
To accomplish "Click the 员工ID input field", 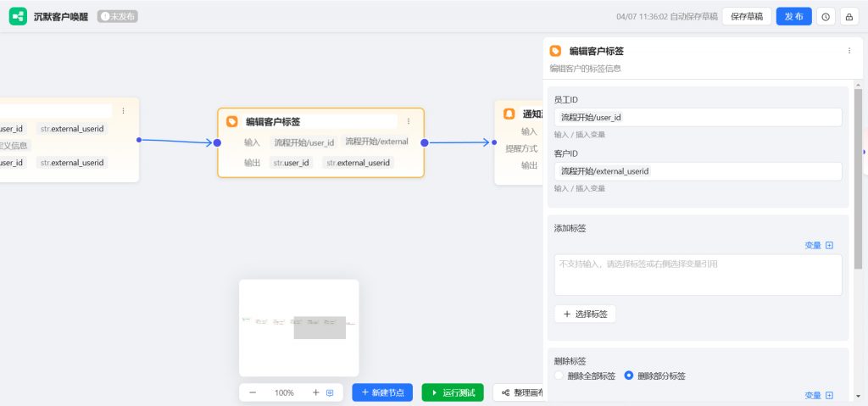I will [698, 118].
